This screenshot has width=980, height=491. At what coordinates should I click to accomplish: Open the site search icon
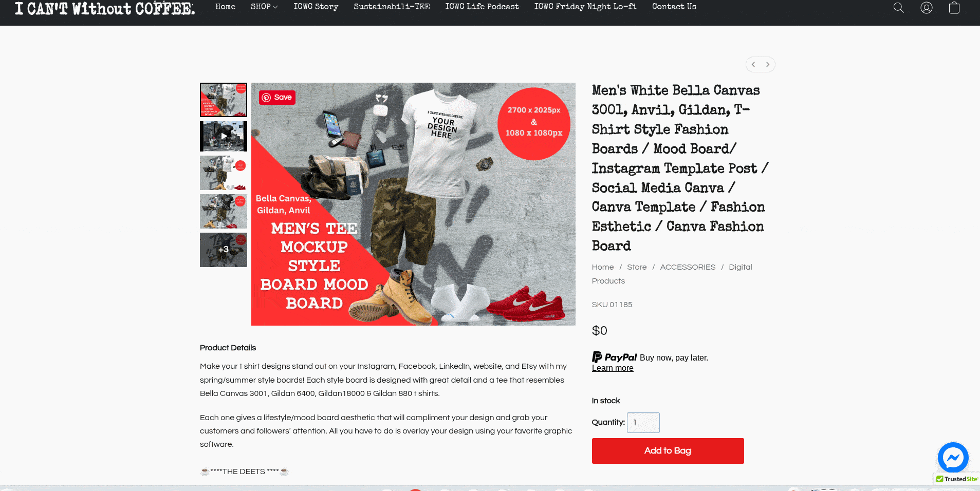pos(898,8)
